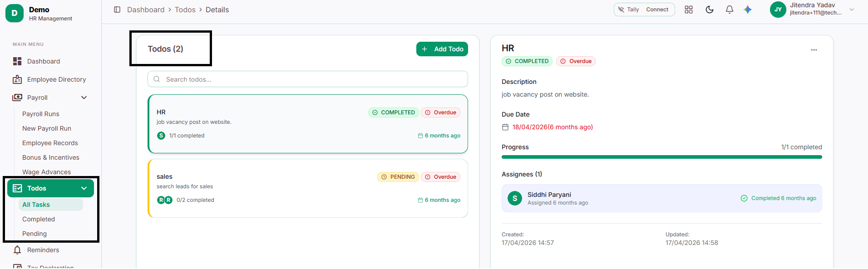Viewport: 868px width, 269px height.
Task: Open the apps grid icon
Action: [x=689, y=10]
